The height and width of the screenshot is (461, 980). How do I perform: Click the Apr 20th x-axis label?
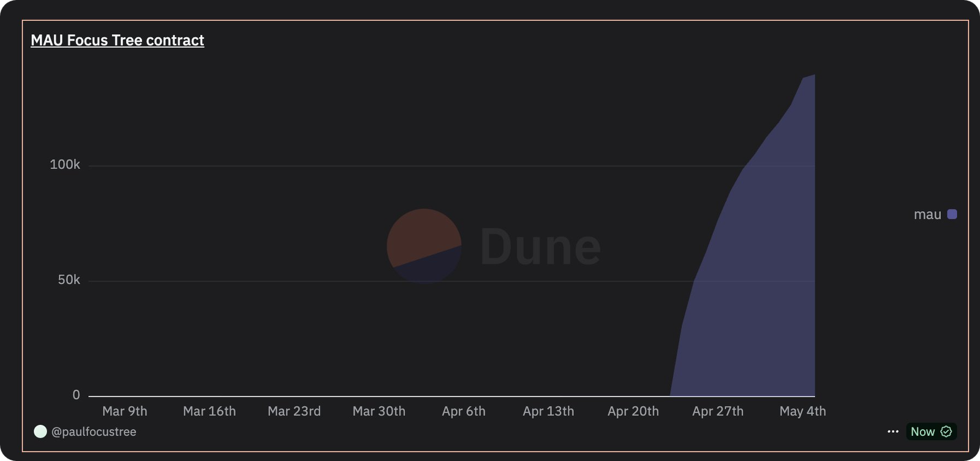(x=633, y=411)
